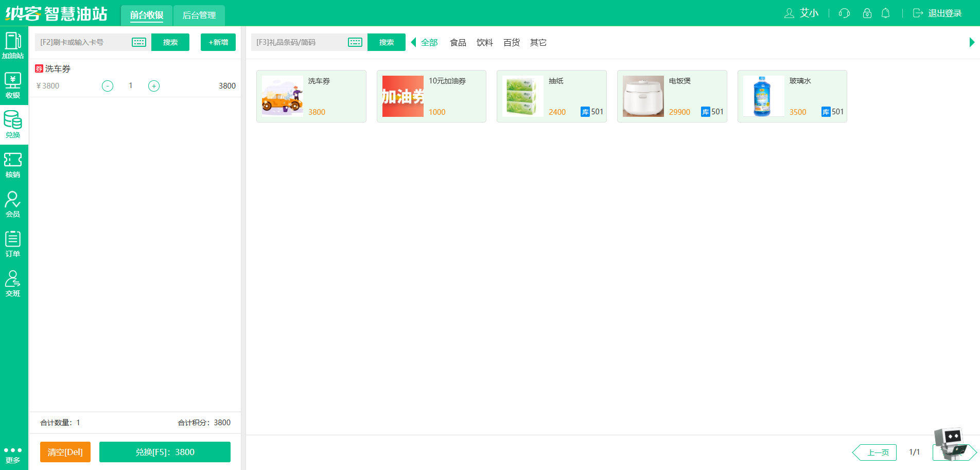Click 兑换[F5]: 3800 redeem button

pyautogui.click(x=165, y=452)
